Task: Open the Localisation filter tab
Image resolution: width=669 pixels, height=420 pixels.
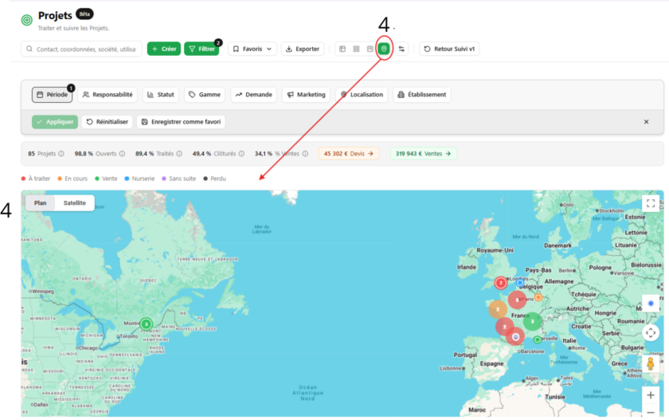Action: (362, 94)
